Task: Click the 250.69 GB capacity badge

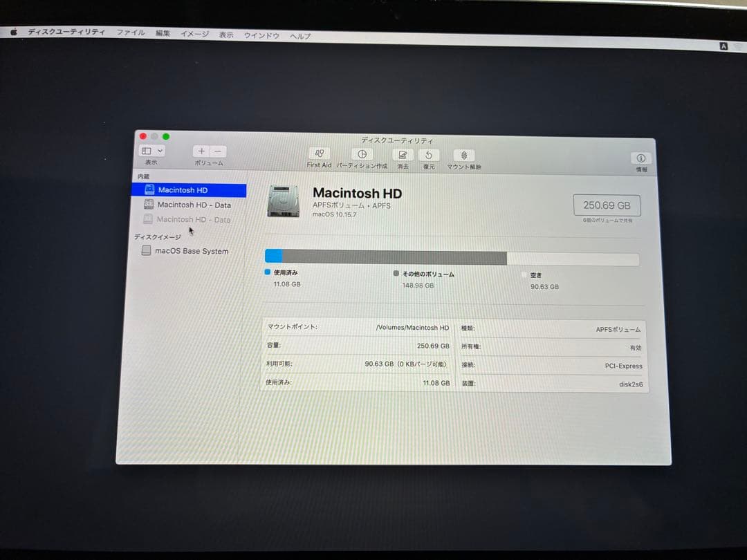Action: (607, 205)
